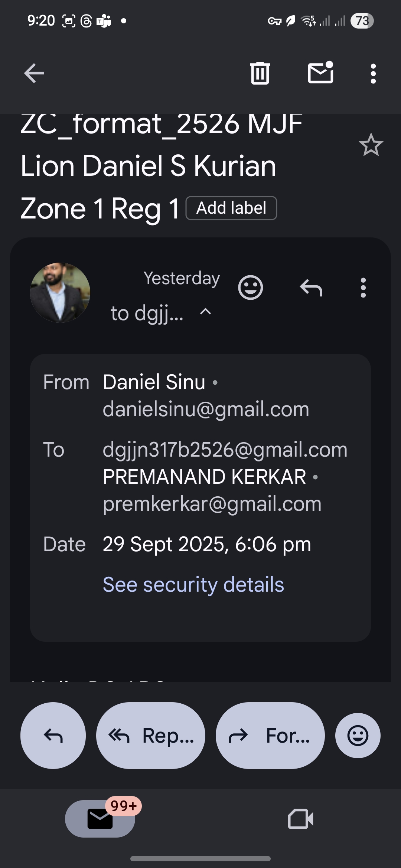This screenshot has width=401, height=868.
Task: Switch to the Meet video tab
Action: point(300,819)
